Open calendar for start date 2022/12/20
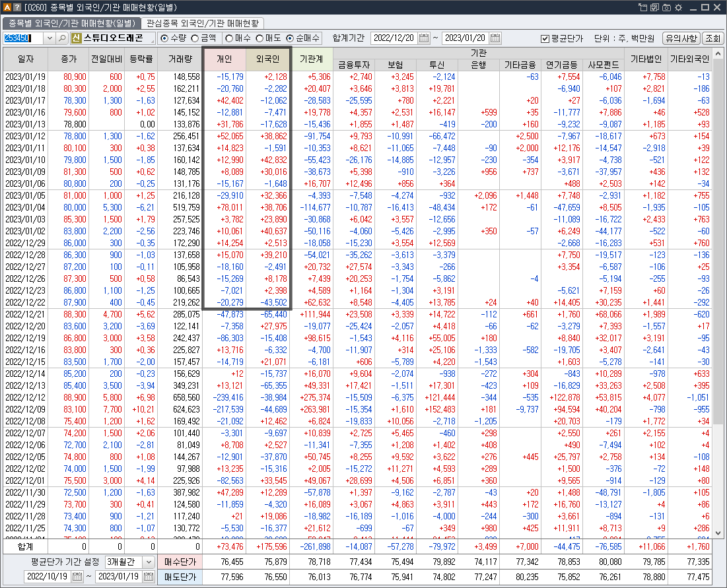The height and width of the screenshot is (588, 727). (424, 38)
